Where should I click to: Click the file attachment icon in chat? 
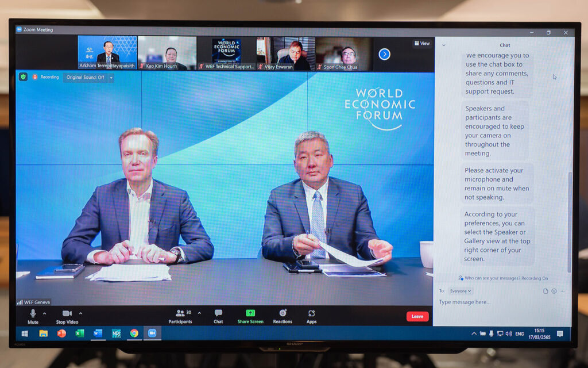[546, 291]
